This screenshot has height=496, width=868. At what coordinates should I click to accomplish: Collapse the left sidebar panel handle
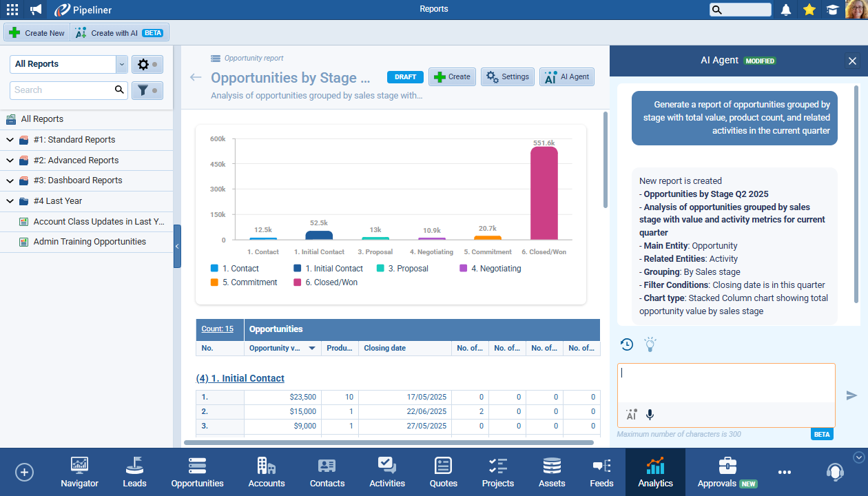click(177, 246)
